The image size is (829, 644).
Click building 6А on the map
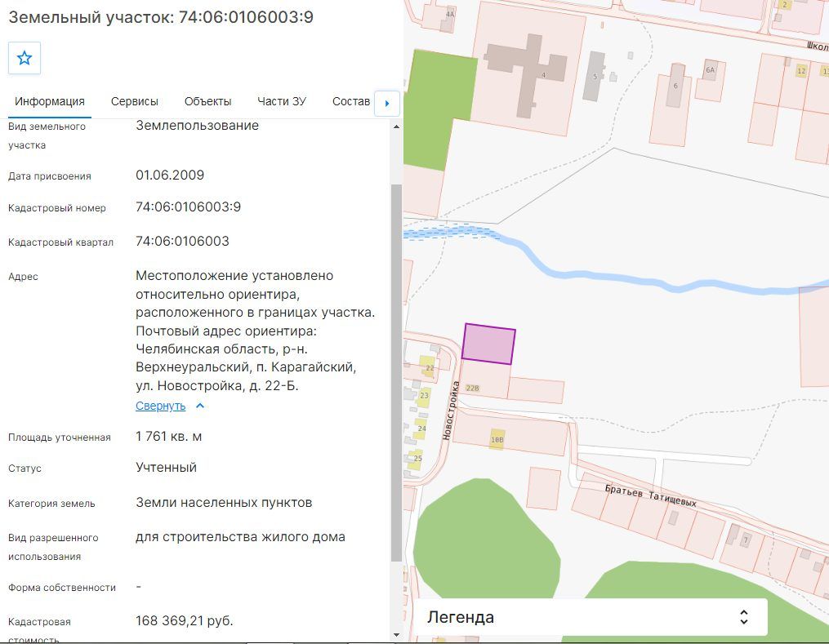(710, 70)
